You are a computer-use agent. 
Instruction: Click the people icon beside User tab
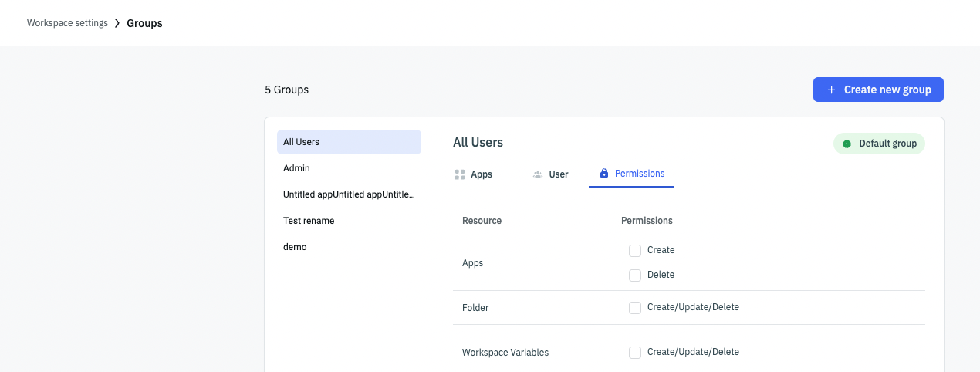click(x=538, y=174)
